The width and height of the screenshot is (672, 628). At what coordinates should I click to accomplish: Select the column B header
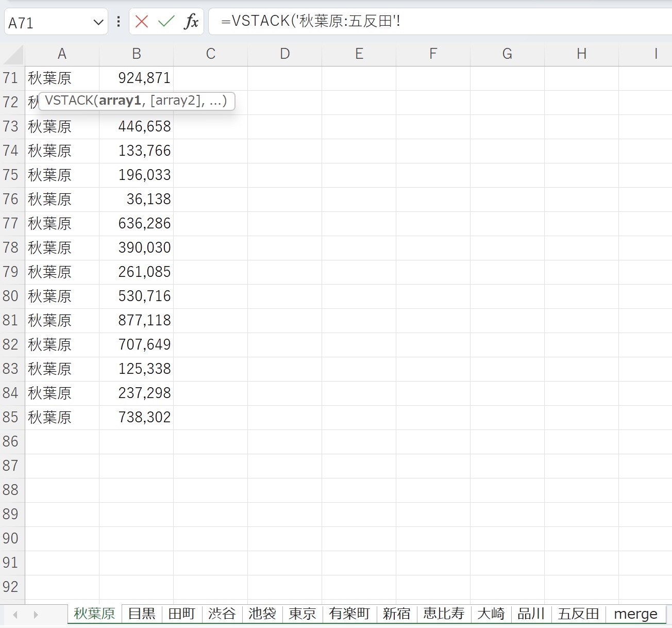tap(136, 54)
